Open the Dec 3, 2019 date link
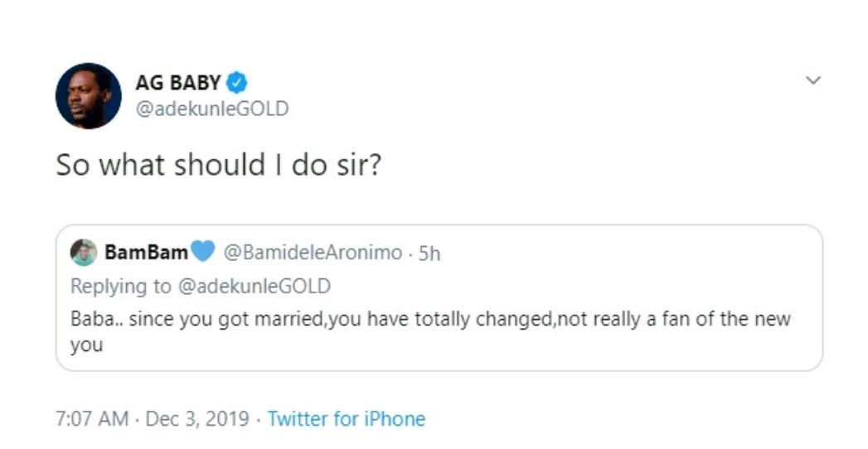 coord(197,419)
